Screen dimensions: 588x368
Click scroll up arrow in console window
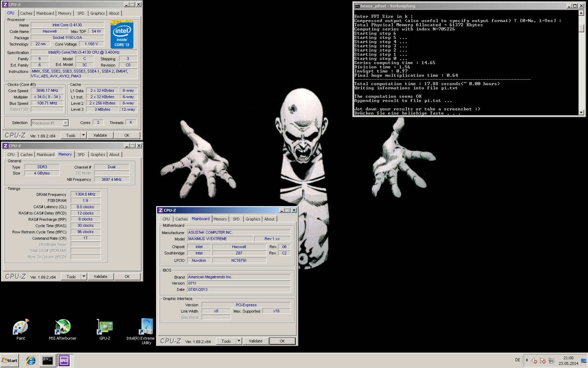(581, 13)
